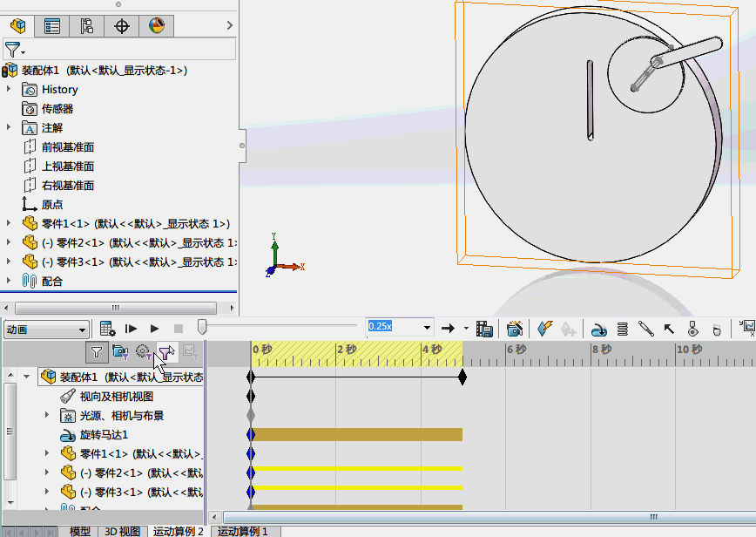Switch to the 模型 tab
Screen dimensions: 756x537
point(79,531)
